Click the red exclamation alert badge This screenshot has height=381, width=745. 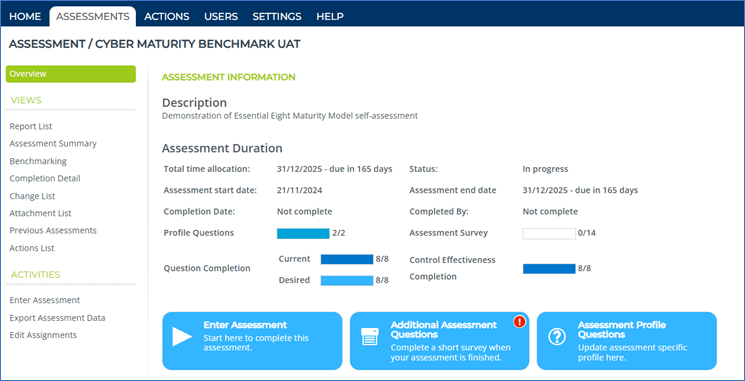tap(520, 322)
